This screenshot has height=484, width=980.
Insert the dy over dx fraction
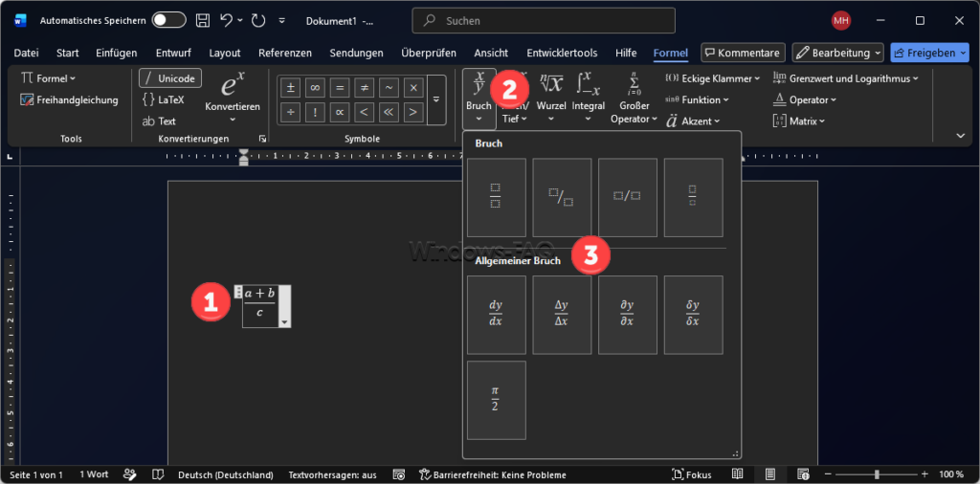(497, 315)
